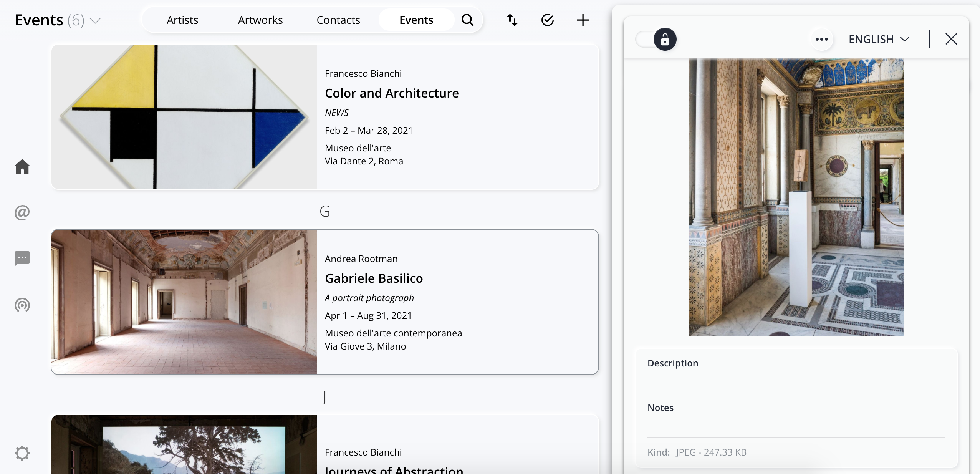Click the empty hall photo thumbnail
This screenshot has width=980, height=474.
tap(184, 302)
